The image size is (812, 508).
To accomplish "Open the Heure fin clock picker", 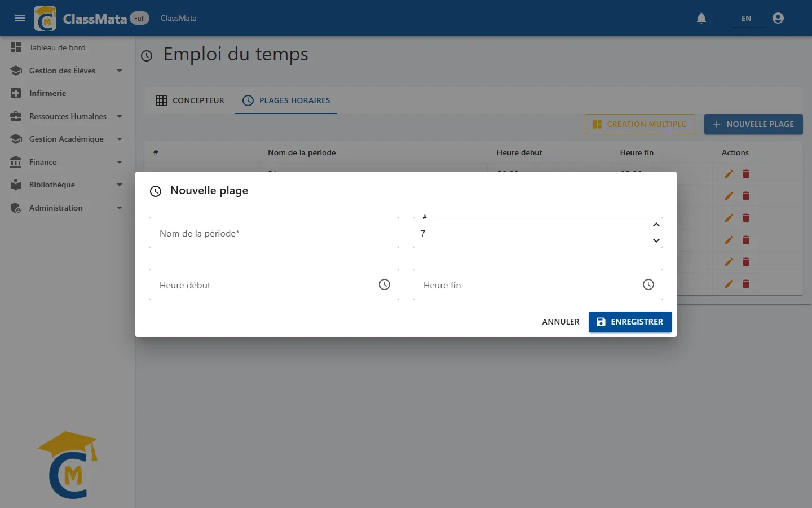I will point(648,284).
